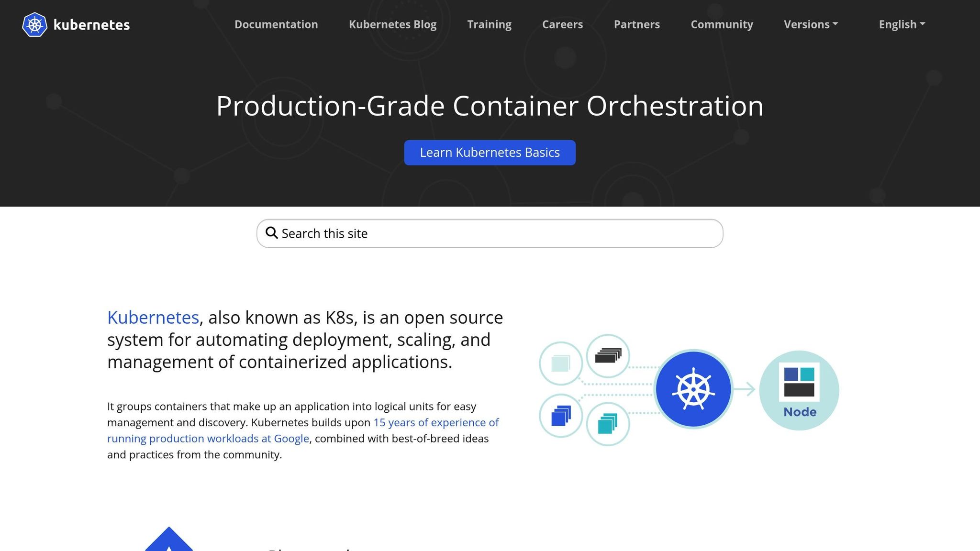The width and height of the screenshot is (980, 551).
Task: Click the blue container stack icon
Action: [x=560, y=415]
